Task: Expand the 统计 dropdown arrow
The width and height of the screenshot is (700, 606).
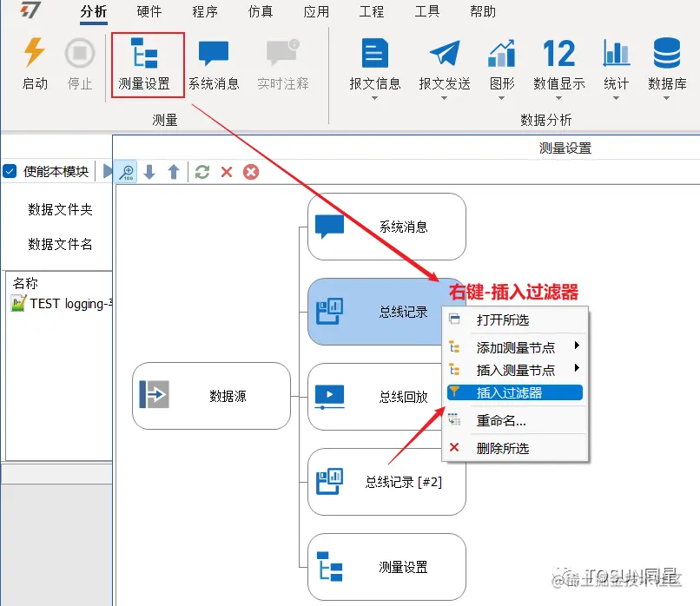Action: 616,98
